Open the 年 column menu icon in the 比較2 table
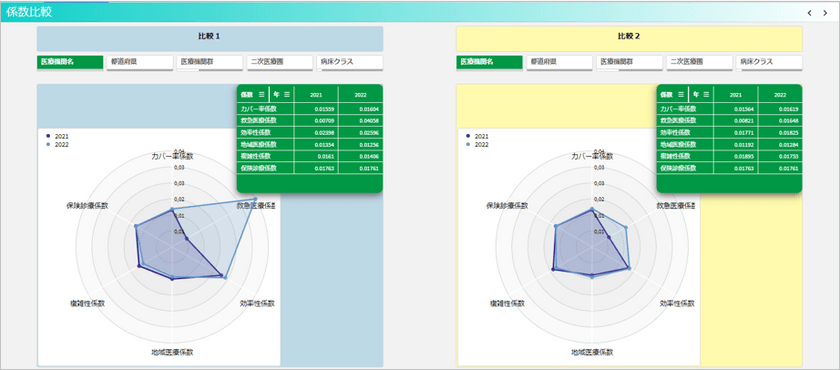Screen dimensions: 840x370 (x=706, y=94)
